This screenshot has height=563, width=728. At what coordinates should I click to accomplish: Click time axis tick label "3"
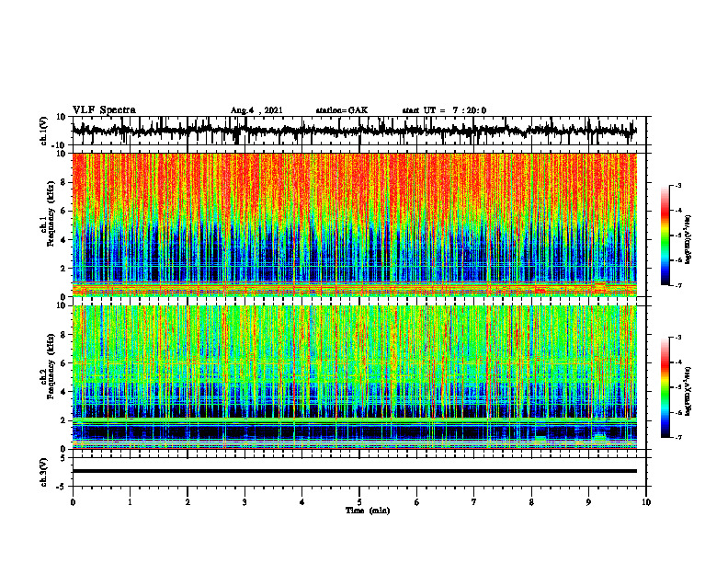point(245,502)
